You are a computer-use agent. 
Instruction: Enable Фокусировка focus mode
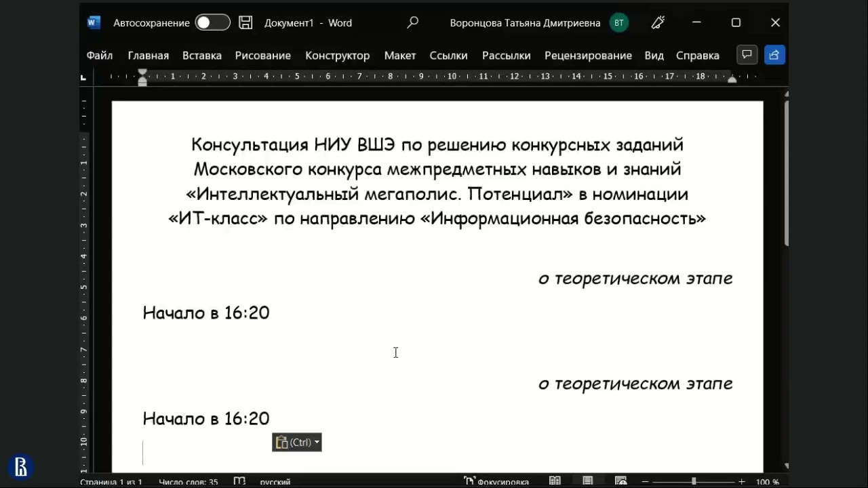[496, 482]
